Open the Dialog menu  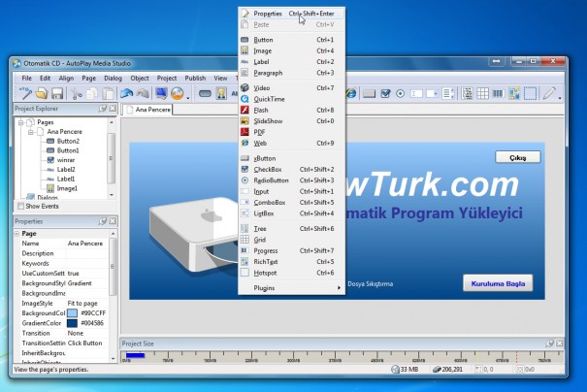[113, 79]
